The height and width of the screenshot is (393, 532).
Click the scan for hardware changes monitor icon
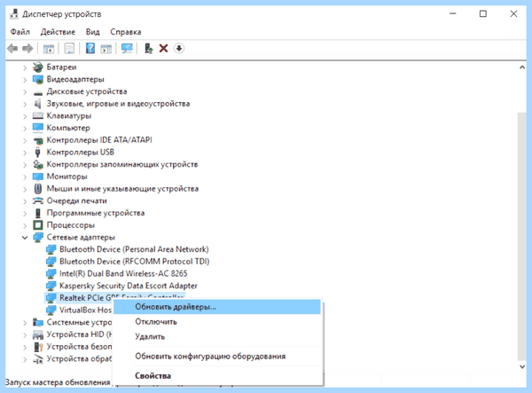pos(127,48)
